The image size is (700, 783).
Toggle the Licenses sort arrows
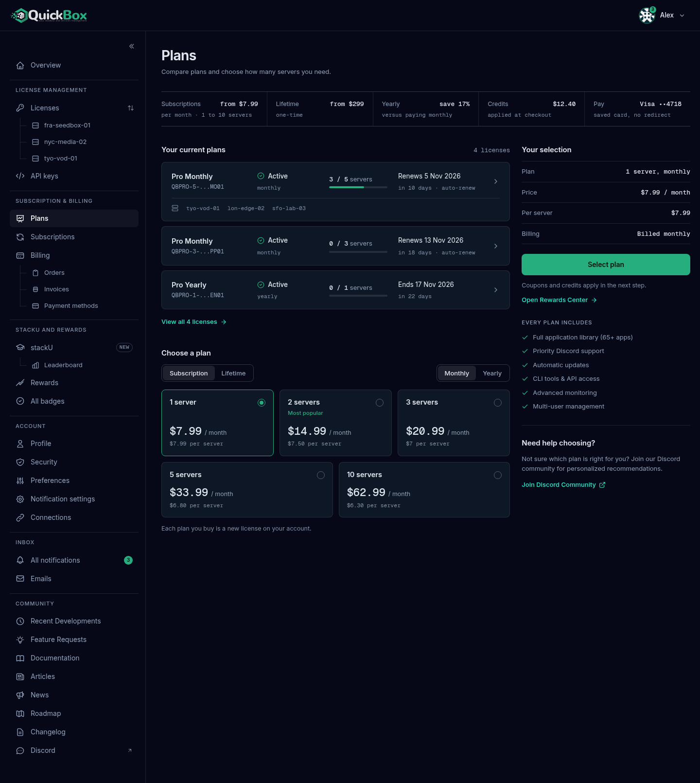pos(131,108)
